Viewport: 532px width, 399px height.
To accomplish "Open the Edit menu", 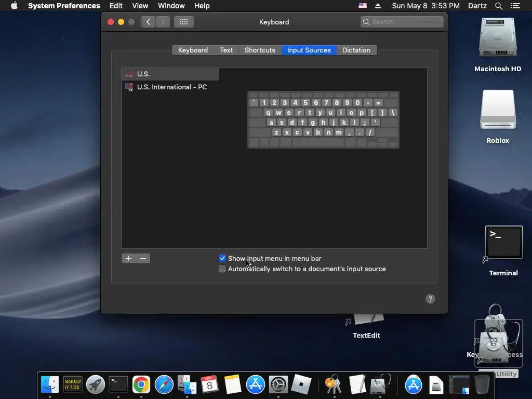I will pyautogui.click(x=116, y=6).
